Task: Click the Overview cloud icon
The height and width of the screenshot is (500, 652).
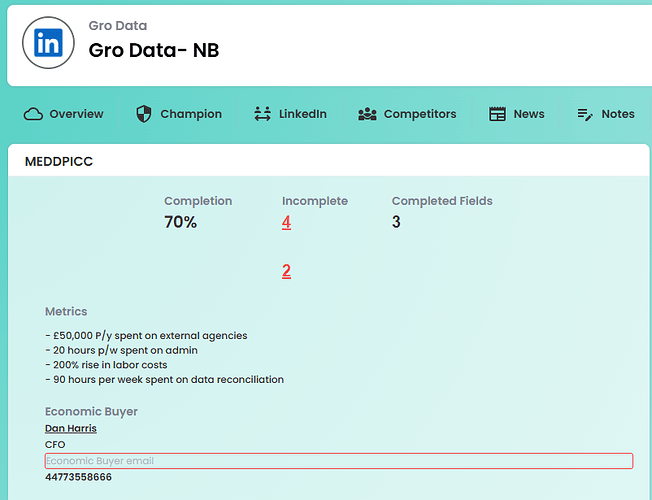Action: 33,114
